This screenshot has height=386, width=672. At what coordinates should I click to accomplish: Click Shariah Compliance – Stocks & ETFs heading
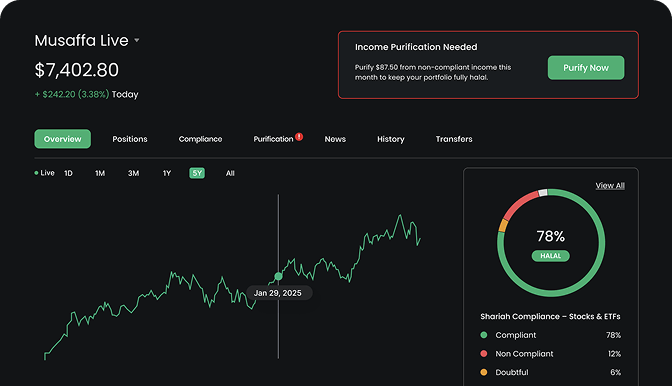point(550,316)
